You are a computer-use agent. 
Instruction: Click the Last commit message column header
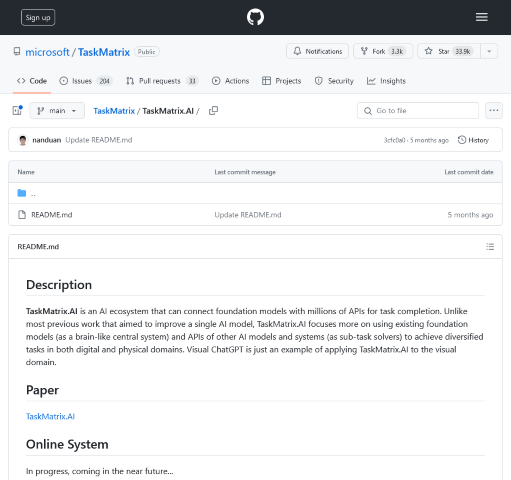tap(245, 172)
